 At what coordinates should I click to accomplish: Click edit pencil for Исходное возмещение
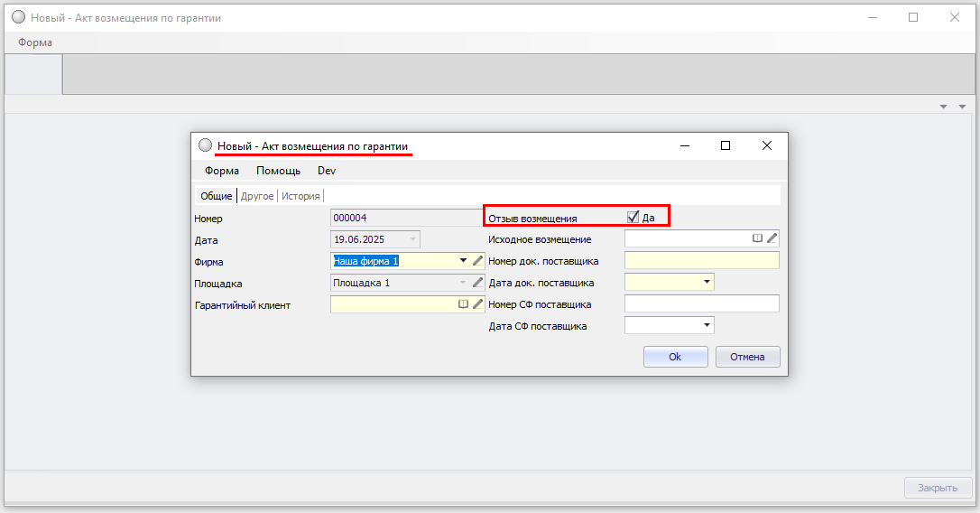click(772, 238)
